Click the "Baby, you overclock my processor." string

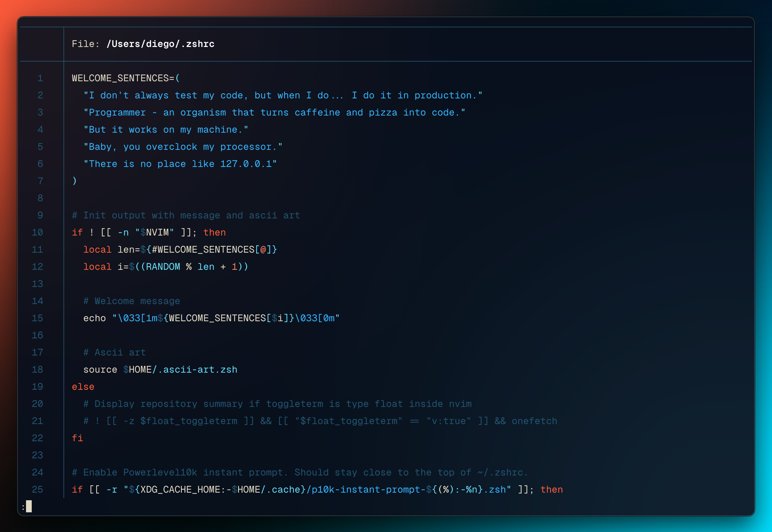click(x=183, y=147)
